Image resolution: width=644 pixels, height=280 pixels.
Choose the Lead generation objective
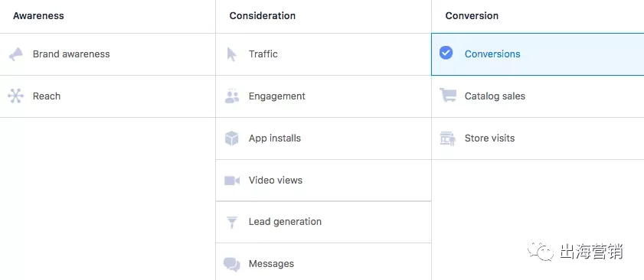(x=324, y=222)
